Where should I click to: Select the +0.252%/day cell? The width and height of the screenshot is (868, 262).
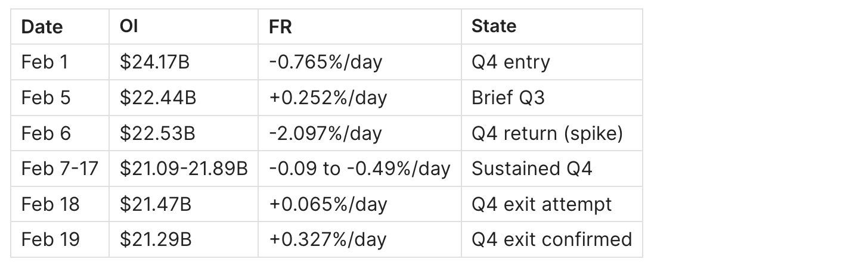[328, 98]
